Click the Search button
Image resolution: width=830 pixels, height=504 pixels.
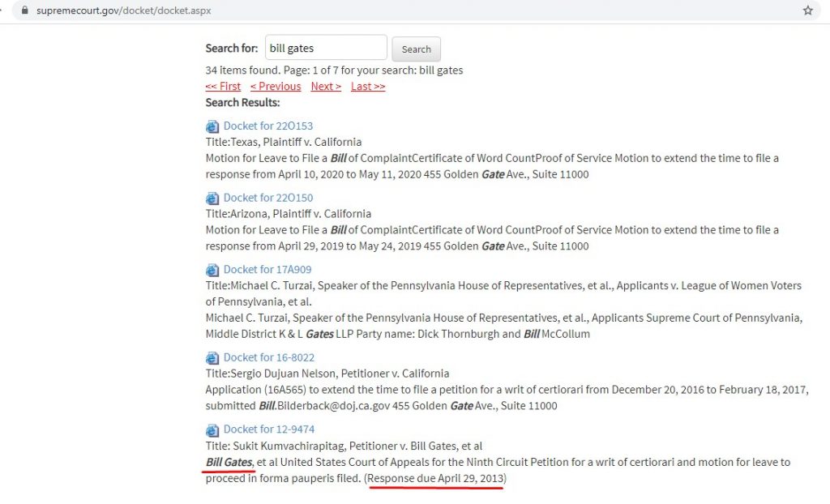(416, 49)
